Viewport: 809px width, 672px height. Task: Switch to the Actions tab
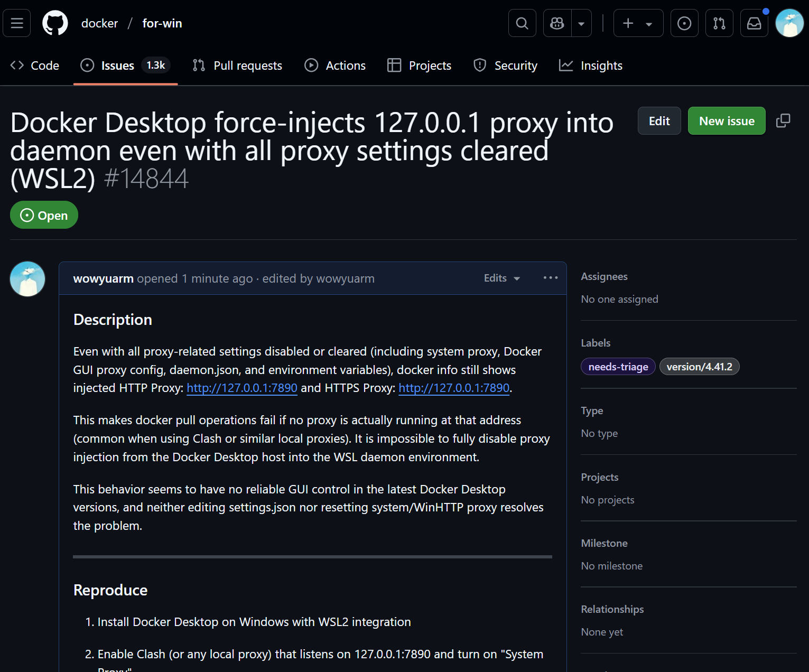tap(335, 66)
